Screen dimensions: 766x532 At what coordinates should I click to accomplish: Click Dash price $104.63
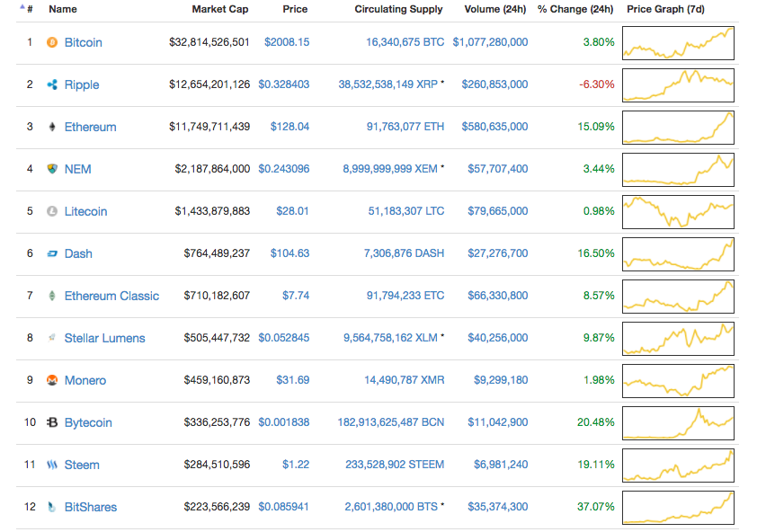point(289,253)
